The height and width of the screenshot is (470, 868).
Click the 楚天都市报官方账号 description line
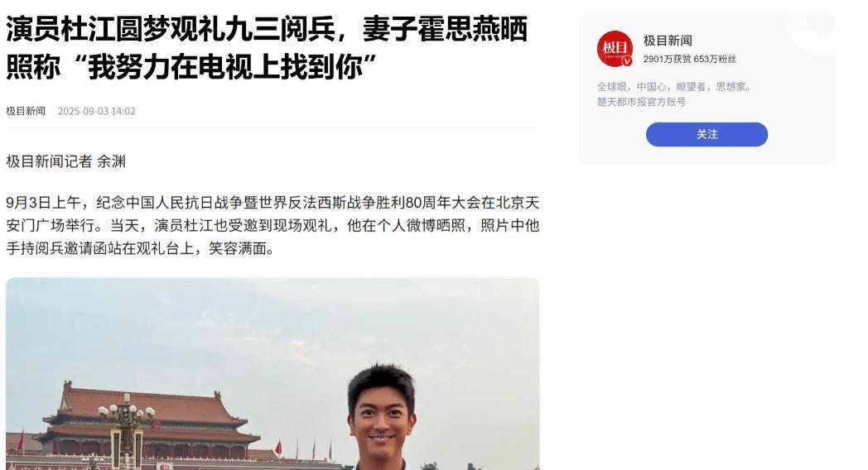[641, 102]
